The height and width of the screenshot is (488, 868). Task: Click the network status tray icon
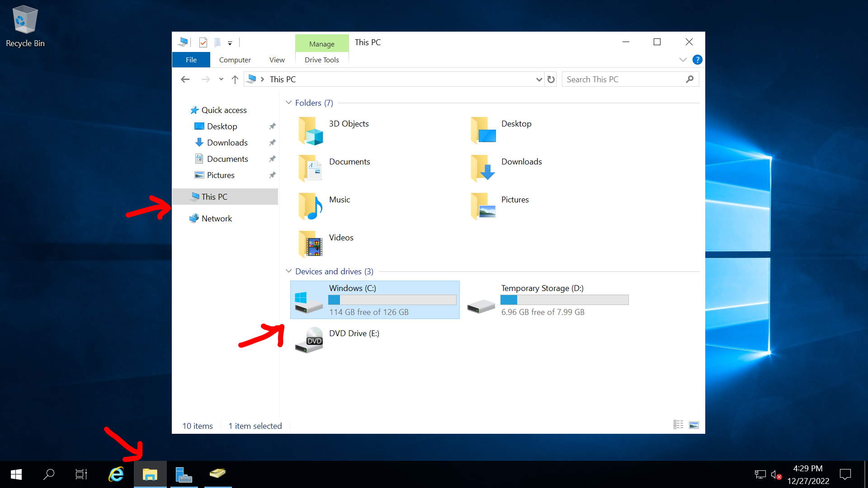[x=760, y=474]
